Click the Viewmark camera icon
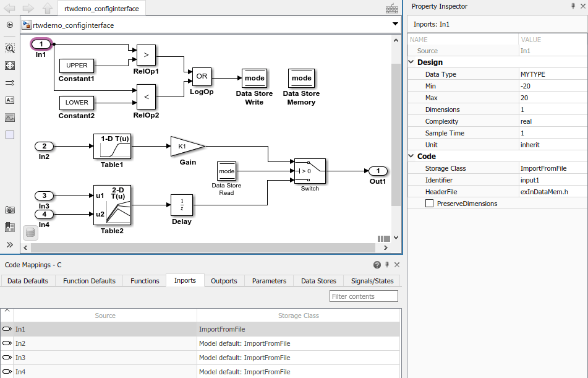This screenshot has width=588, height=378. (9, 210)
